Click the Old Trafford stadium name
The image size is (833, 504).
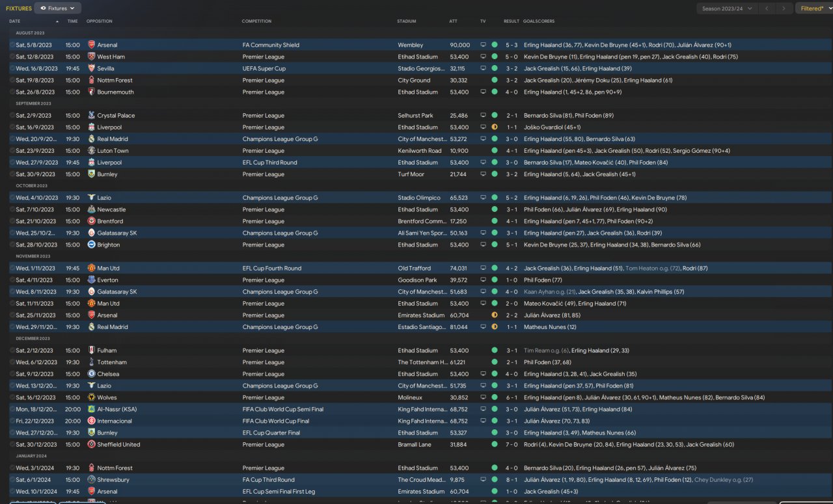tap(413, 268)
